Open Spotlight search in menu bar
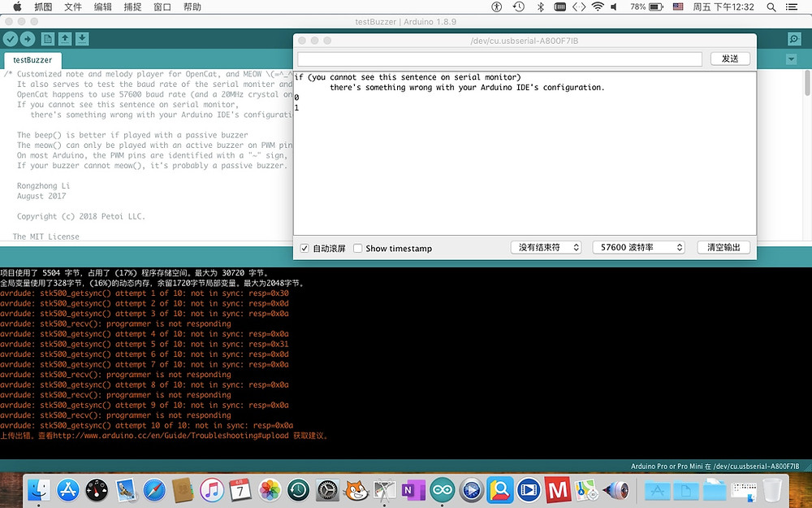The image size is (812, 508). click(x=771, y=7)
